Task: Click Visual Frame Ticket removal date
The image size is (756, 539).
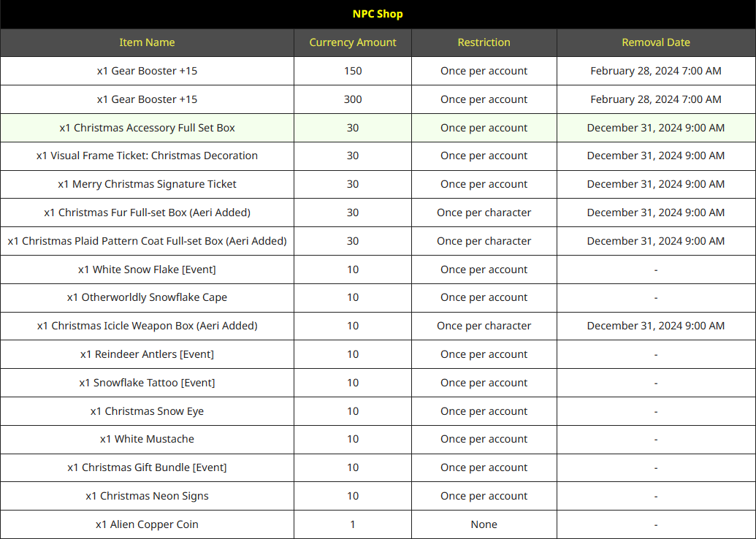Action: point(656,156)
